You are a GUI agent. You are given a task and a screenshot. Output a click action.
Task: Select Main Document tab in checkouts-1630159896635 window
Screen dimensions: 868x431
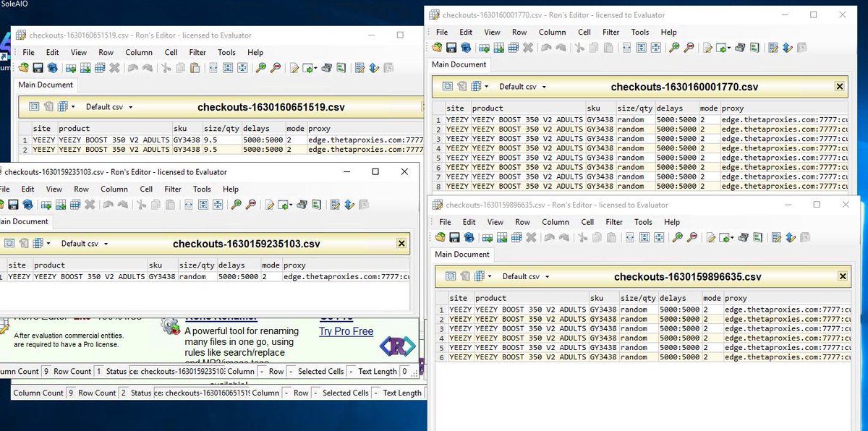462,254
